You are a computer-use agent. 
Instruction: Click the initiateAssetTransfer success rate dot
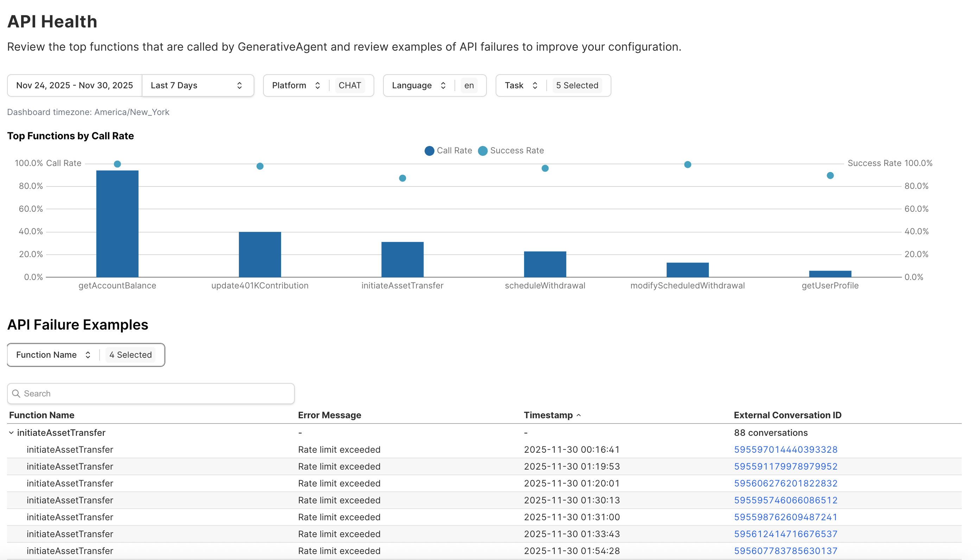(402, 178)
